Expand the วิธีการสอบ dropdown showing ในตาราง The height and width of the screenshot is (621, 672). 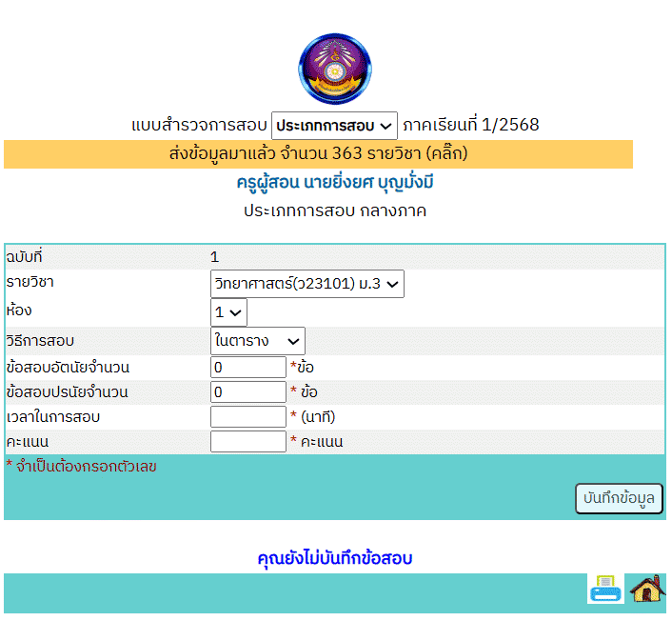257,341
